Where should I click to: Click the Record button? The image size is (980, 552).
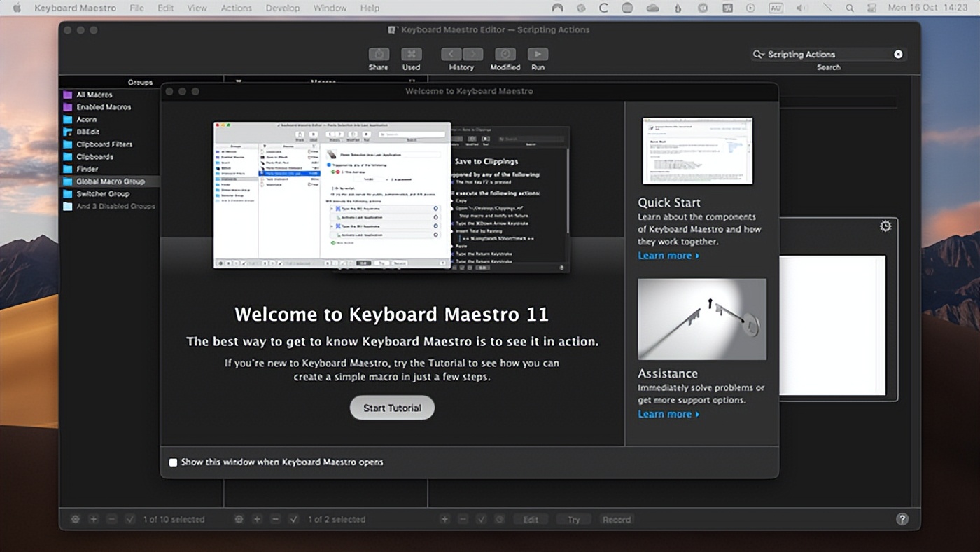click(617, 519)
